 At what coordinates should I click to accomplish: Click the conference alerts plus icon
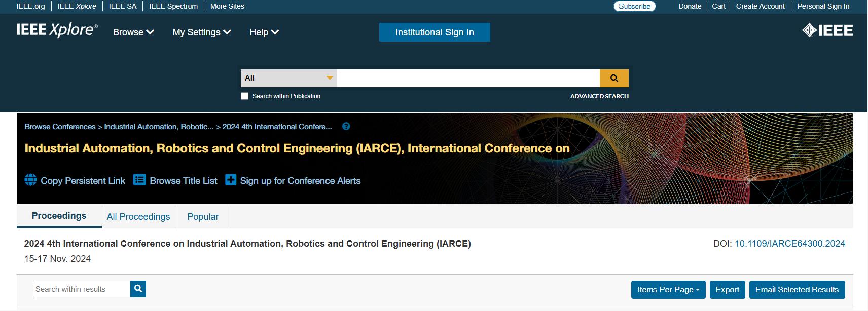[x=231, y=180]
